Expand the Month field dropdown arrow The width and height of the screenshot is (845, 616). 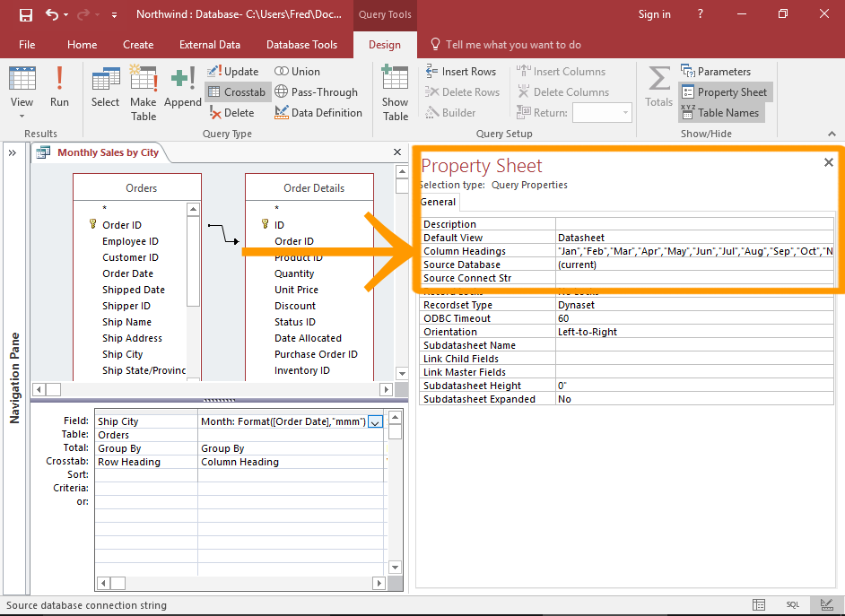coord(376,421)
